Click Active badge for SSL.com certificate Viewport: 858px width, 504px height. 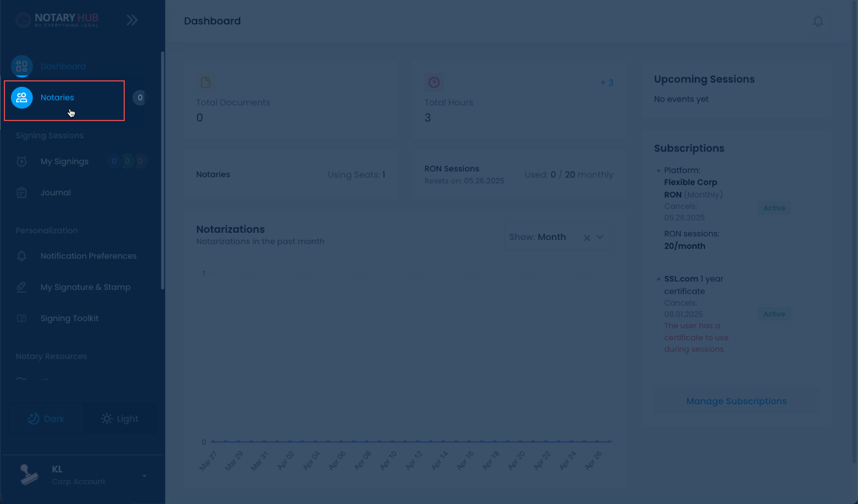[x=774, y=314]
